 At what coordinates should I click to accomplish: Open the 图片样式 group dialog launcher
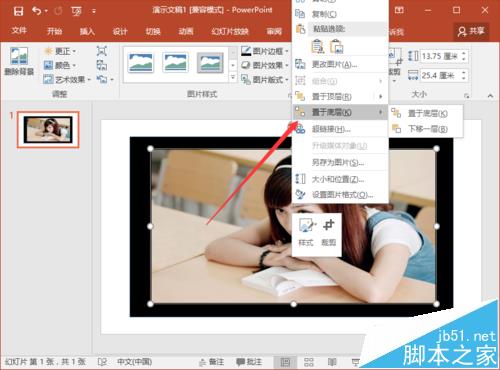coord(289,96)
